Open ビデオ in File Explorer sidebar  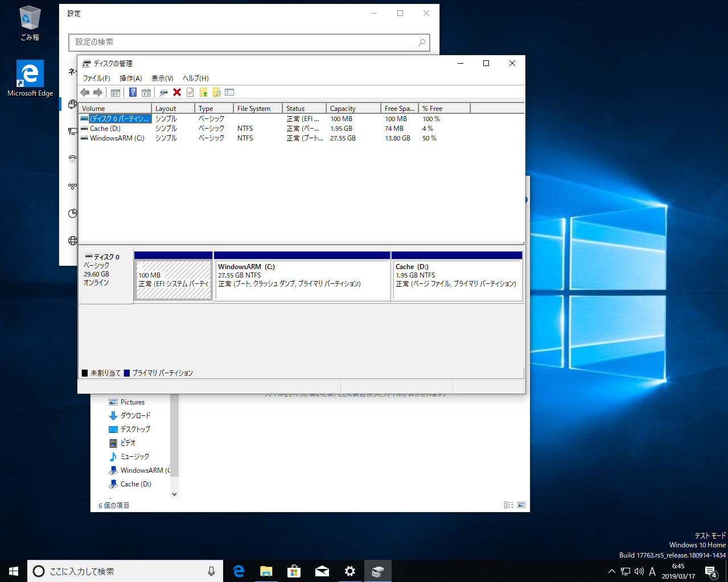pos(122,443)
